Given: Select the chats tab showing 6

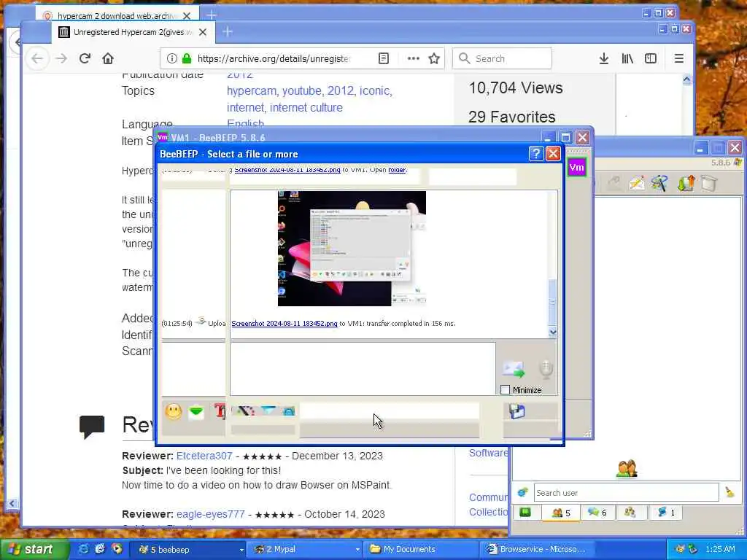Looking at the screenshot, I should pyautogui.click(x=597, y=513).
